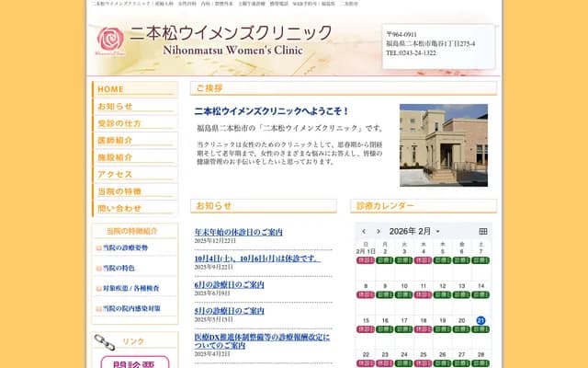Open the HOME menu item
588x368 pixels.
pyautogui.click(x=110, y=89)
